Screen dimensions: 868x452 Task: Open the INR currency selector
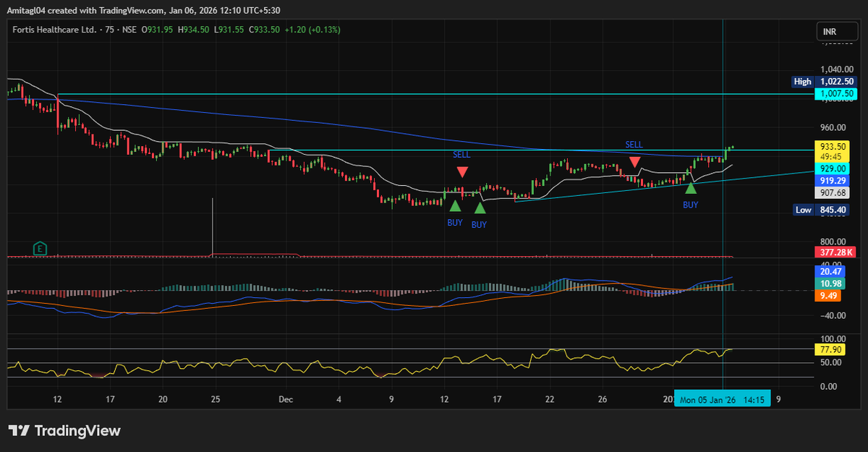(835, 32)
